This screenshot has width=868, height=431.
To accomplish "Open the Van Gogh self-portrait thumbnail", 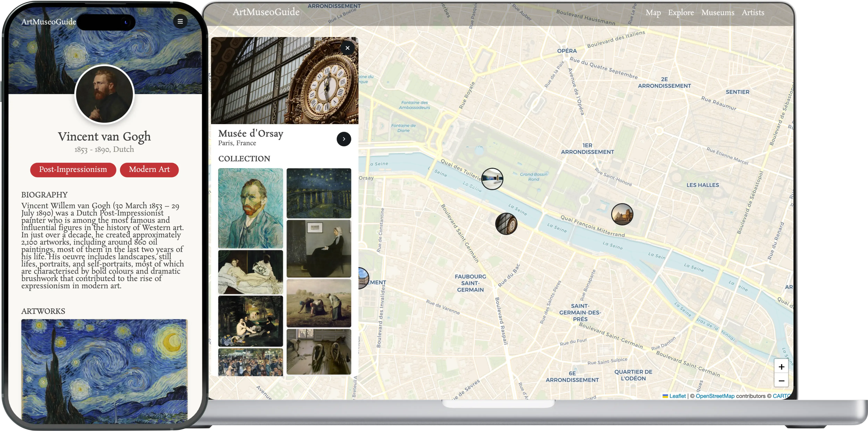I will (x=250, y=208).
